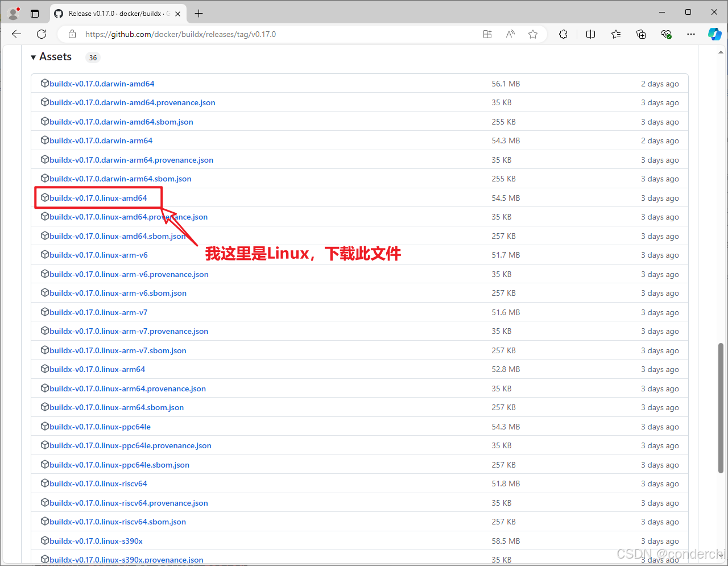Open buildx-v0.17.0.darwin-amd64.provenance.json

[x=133, y=102]
